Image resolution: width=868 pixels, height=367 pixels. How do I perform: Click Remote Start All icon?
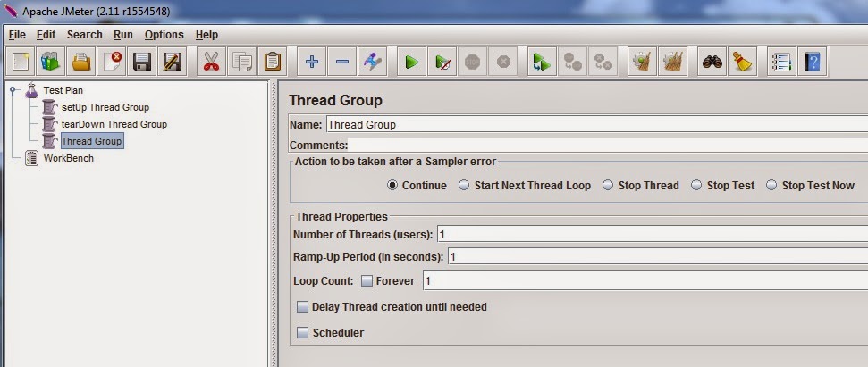point(542,62)
